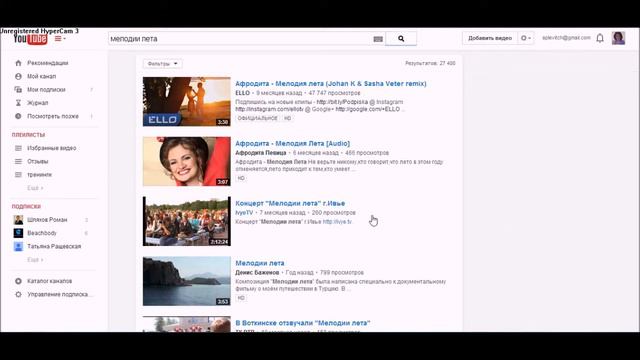
Task: Click the search field containing "мелодии лета"
Action: tap(240, 39)
